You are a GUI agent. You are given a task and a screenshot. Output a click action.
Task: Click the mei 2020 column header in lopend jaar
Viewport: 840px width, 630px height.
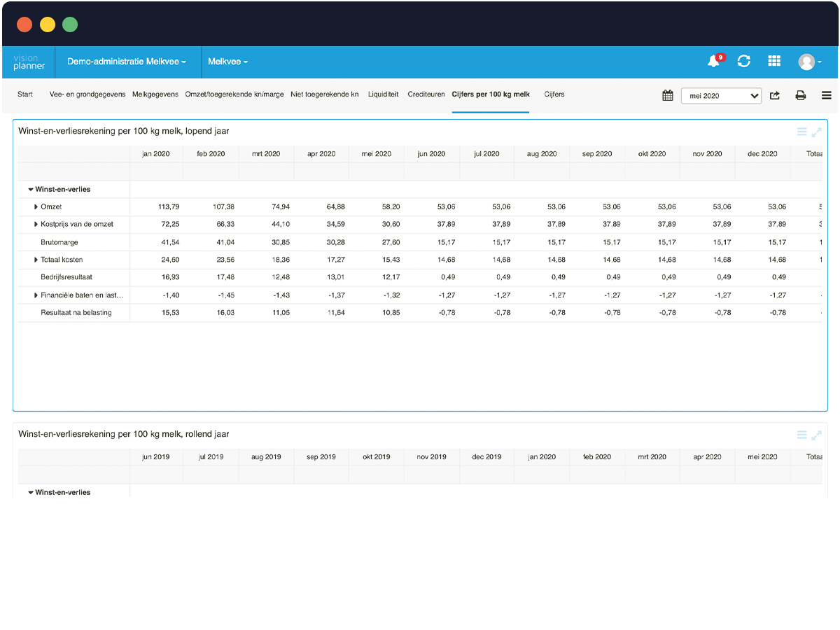376,154
